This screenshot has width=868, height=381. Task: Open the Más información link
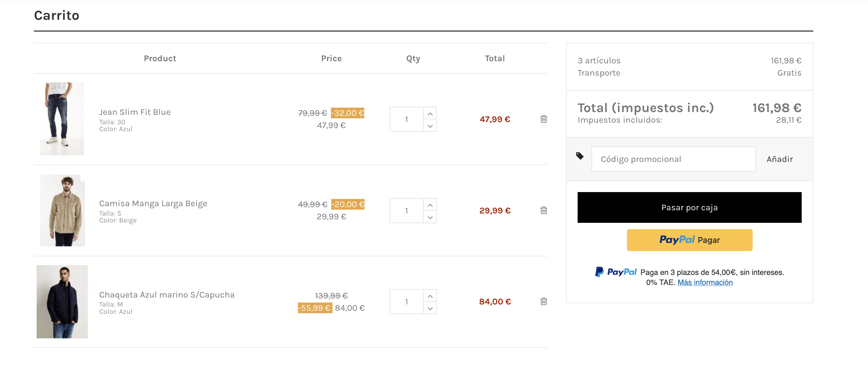click(x=705, y=282)
